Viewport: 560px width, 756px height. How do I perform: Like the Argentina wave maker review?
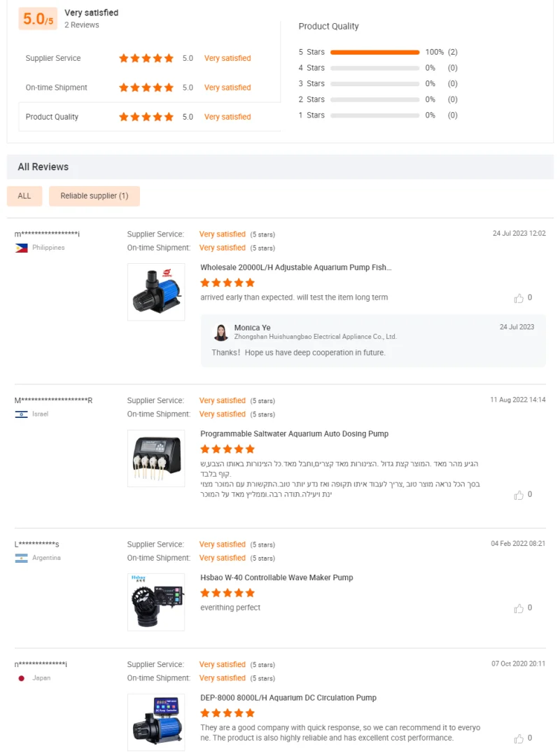(519, 608)
